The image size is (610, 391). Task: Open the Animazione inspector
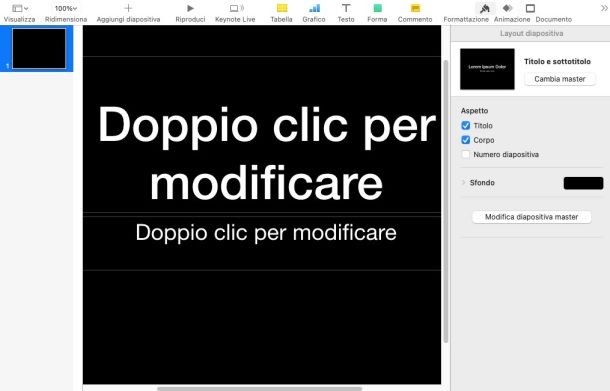tap(508, 8)
